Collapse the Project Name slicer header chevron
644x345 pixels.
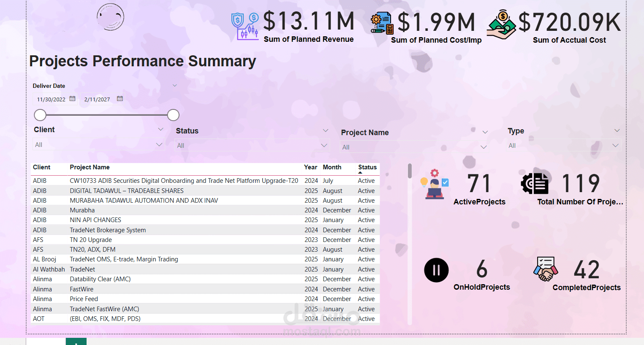485,132
